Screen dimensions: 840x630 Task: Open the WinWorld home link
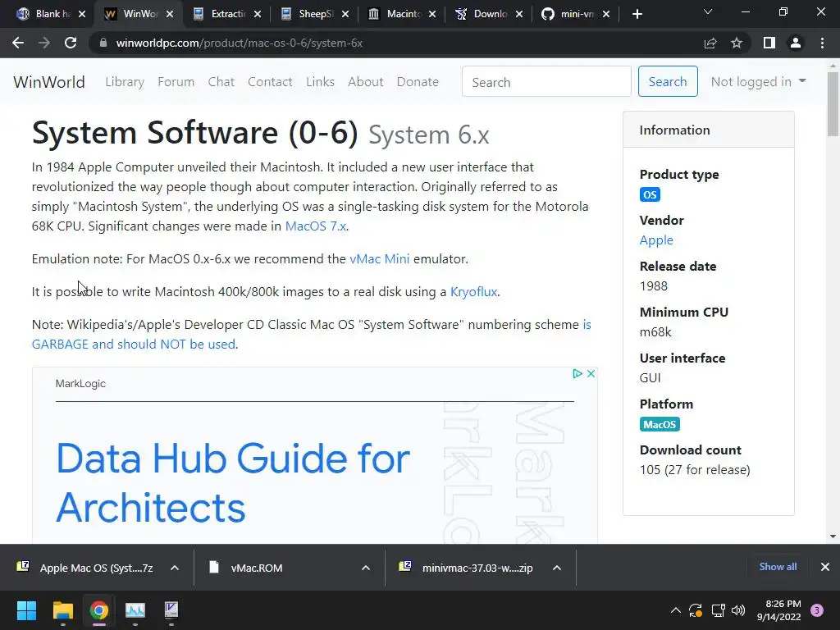click(x=49, y=82)
